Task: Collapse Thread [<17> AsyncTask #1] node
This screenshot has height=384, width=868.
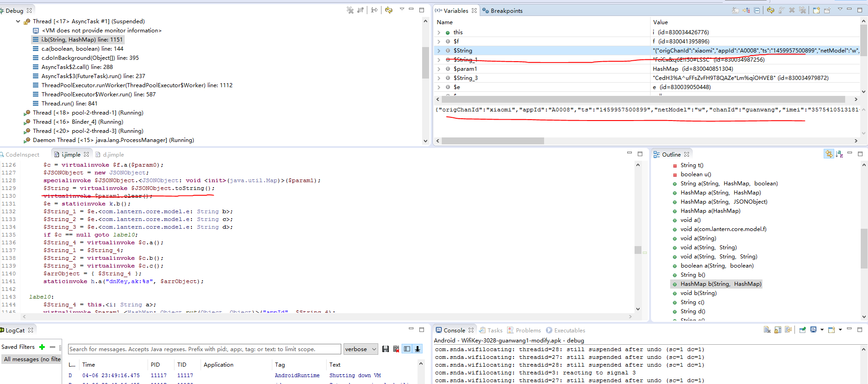Action: [x=18, y=21]
